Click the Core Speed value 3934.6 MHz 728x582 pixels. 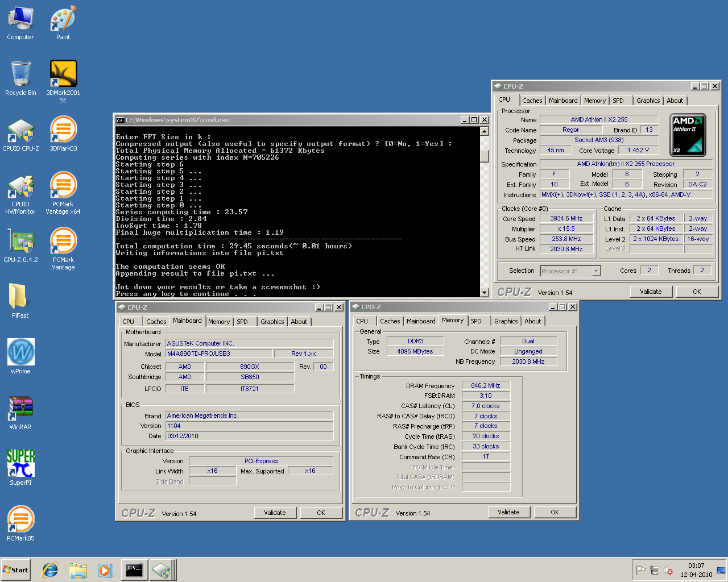(x=566, y=218)
